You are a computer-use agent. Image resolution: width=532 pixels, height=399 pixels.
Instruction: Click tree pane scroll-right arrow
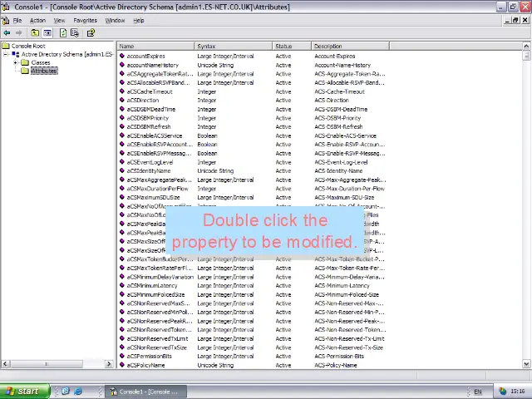[109, 364]
